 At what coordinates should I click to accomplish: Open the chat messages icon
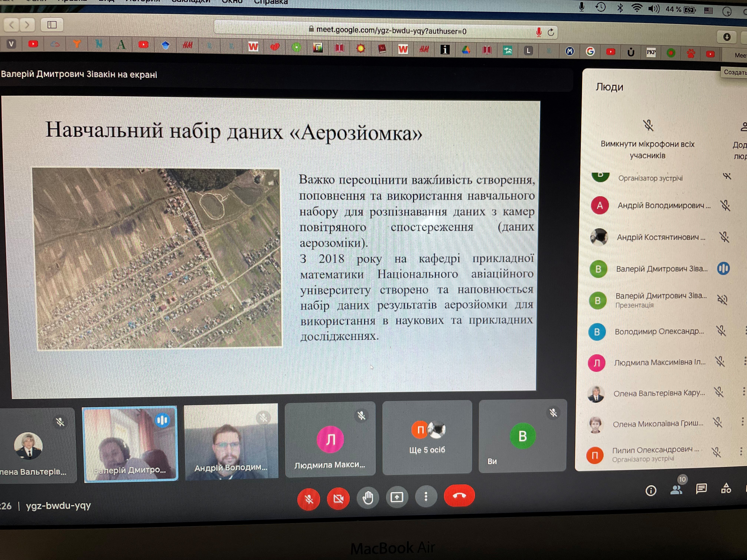coord(701,489)
